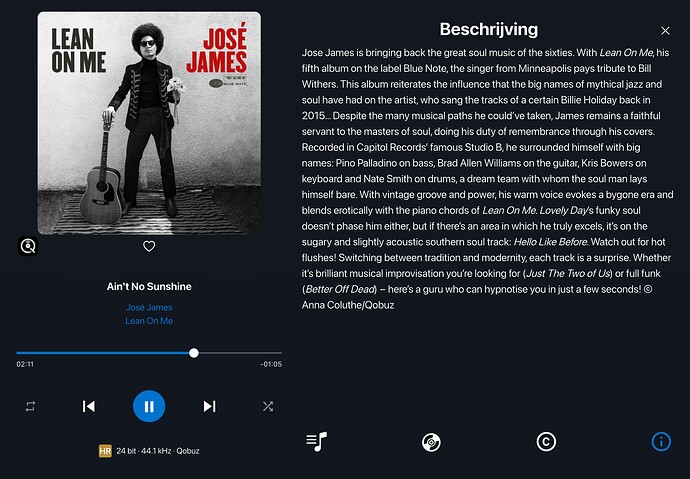
Task: Add track to favorites with heart icon
Action: click(149, 246)
